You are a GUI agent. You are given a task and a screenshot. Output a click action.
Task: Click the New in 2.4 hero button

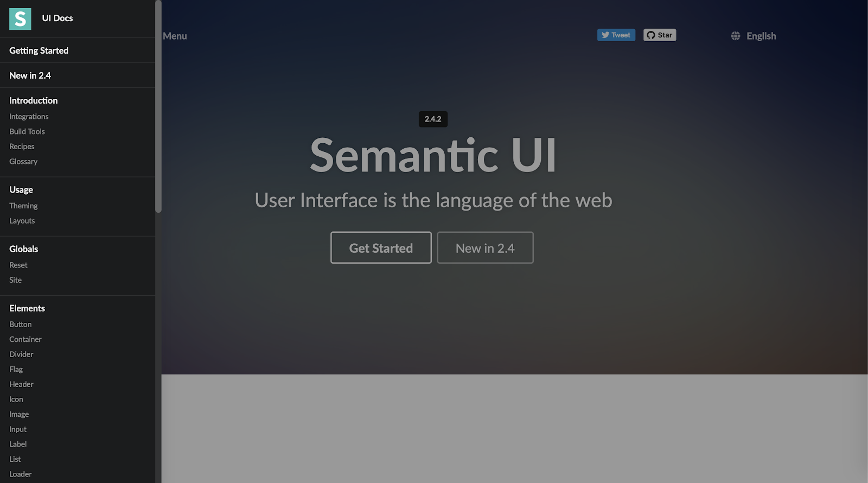(x=485, y=247)
